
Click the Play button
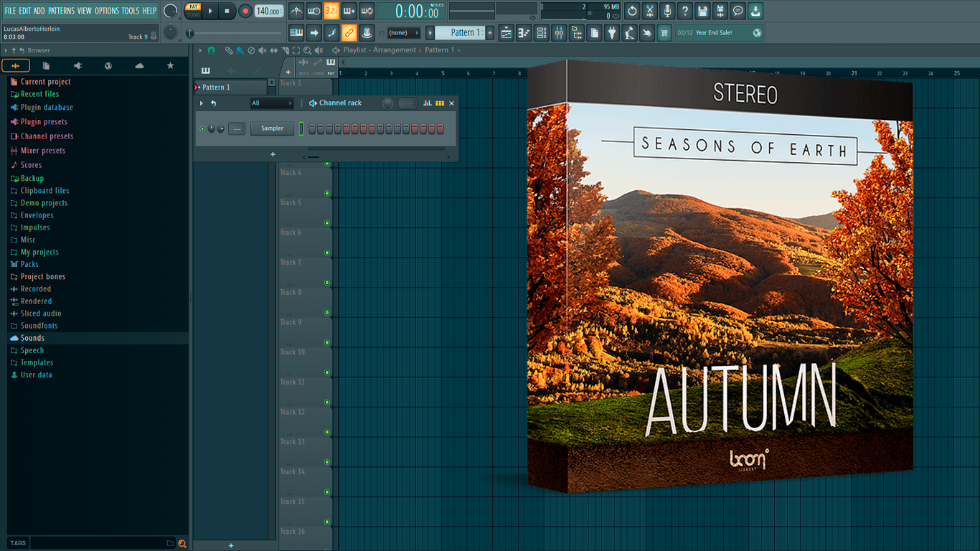(x=210, y=11)
